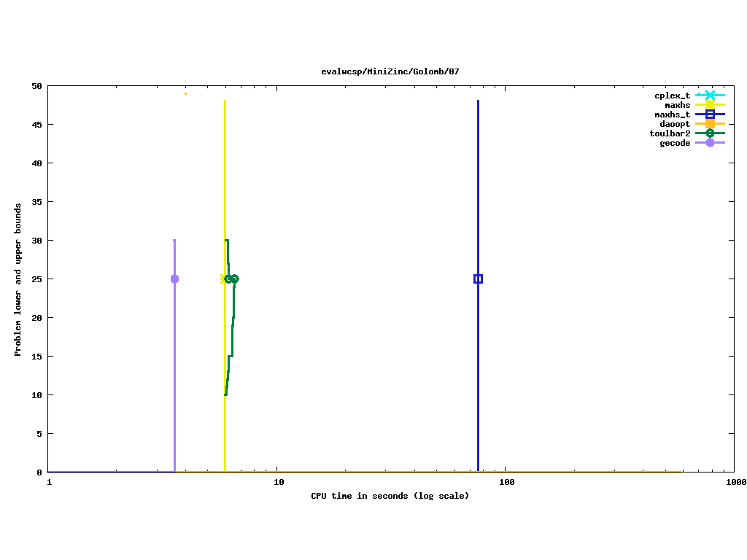Click the maxhs yellow star data marker

tap(223, 279)
